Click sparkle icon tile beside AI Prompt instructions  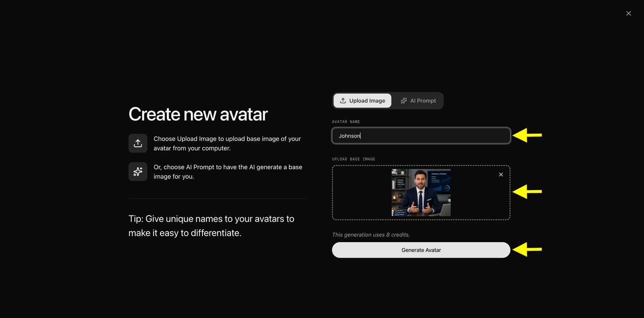(138, 172)
